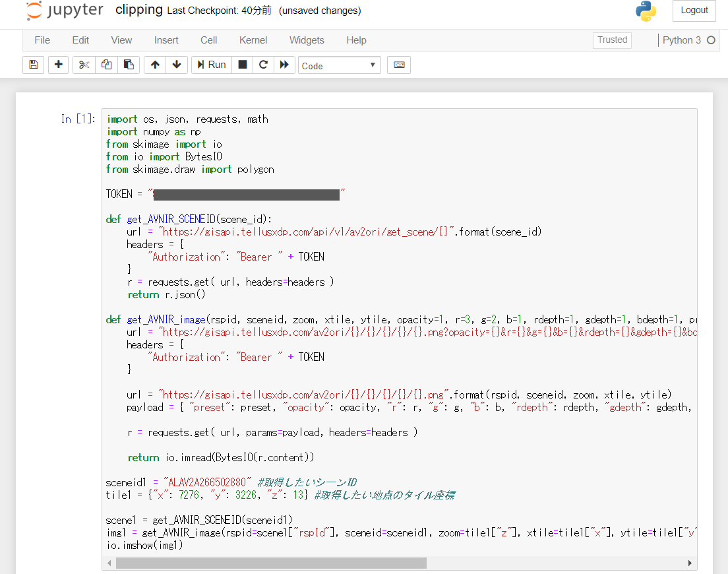Click the scrollbar right arrow in code cell
728x574 pixels.
click(690, 563)
